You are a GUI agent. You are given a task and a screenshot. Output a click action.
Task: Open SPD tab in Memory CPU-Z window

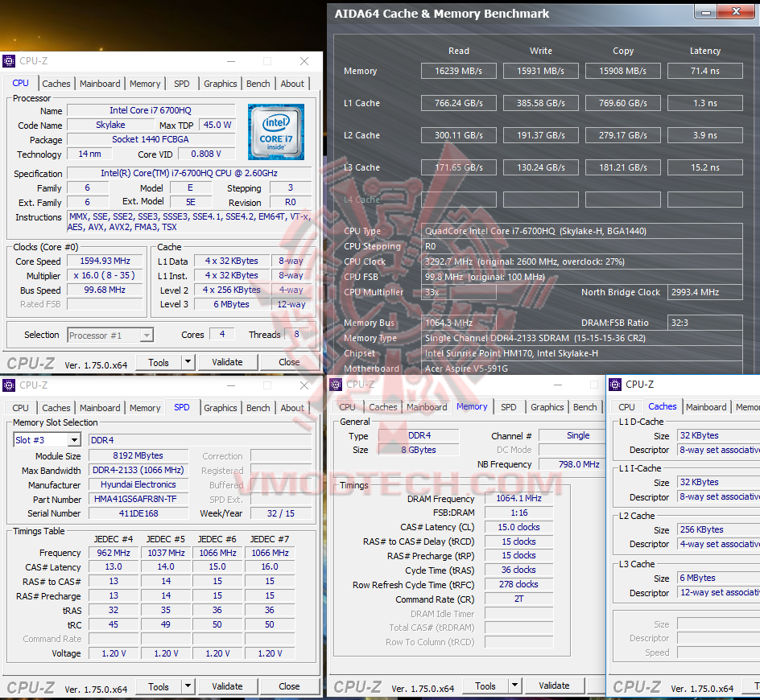click(509, 407)
